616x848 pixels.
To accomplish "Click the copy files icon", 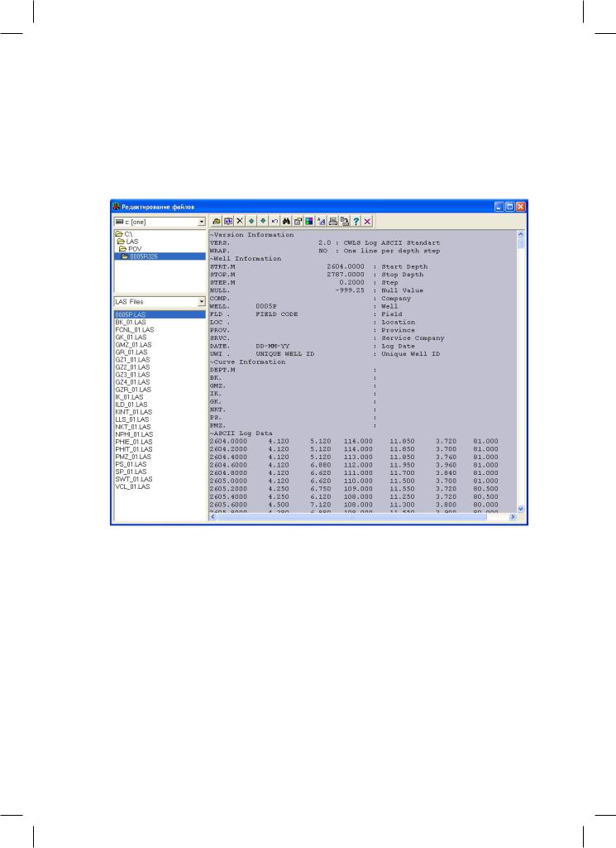I will (x=344, y=221).
